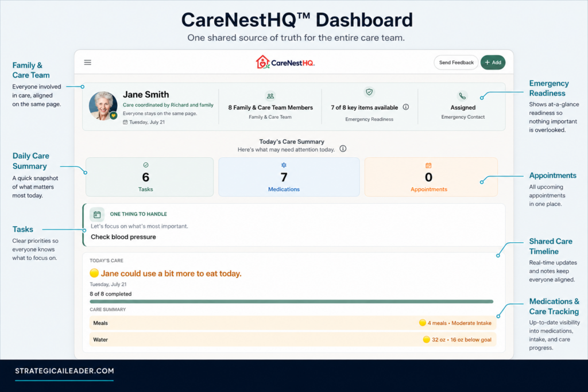Click the STRATEGICAILEADER.COM footer link
The width and height of the screenshot is (588, 392).
[x=64, y=371]
